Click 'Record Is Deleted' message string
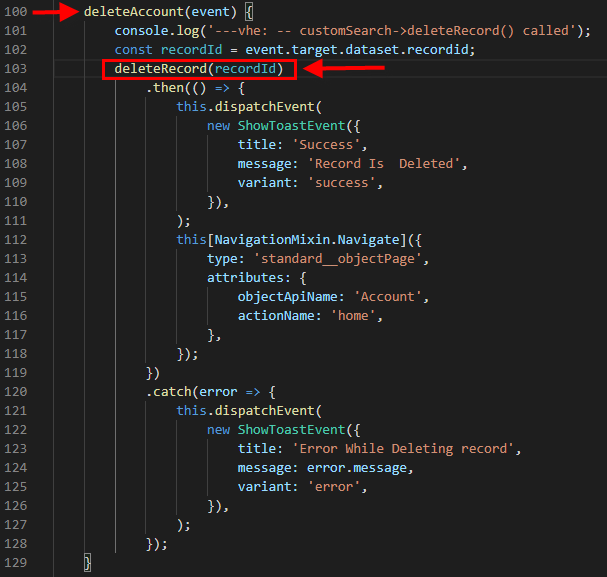607x577 pixels. pyautogui.click(x=384, y=164)
